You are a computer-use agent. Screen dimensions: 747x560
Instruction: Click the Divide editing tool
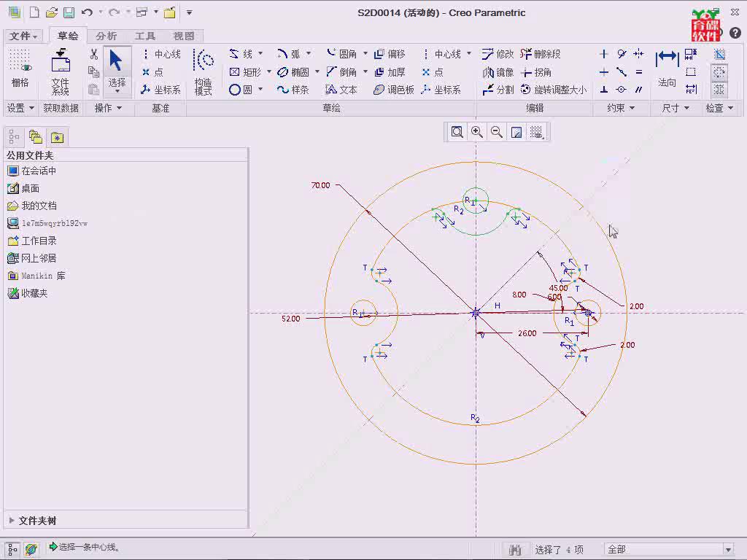pos(498,90)
